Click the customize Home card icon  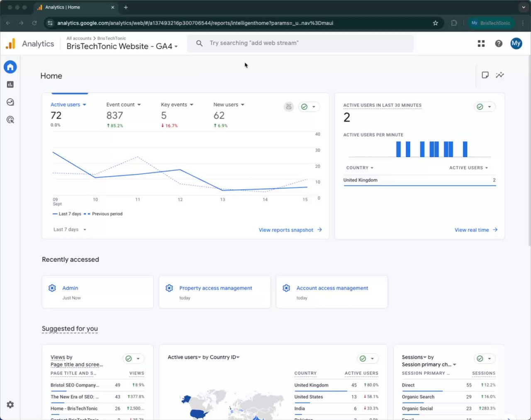point(485,75)
